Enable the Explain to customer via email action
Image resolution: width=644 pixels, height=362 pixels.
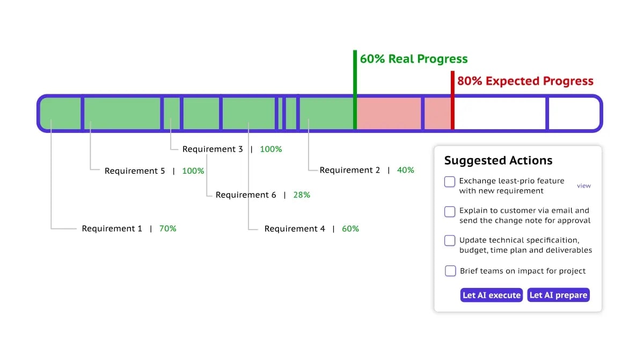point(449,211)
